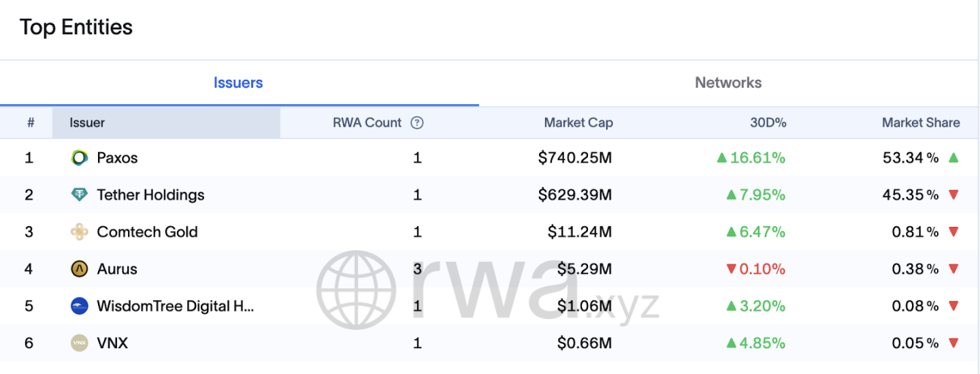Click the 16.61% 30-day change
Viewport: 980px width, 374px height.
click(x=751, y=158)
